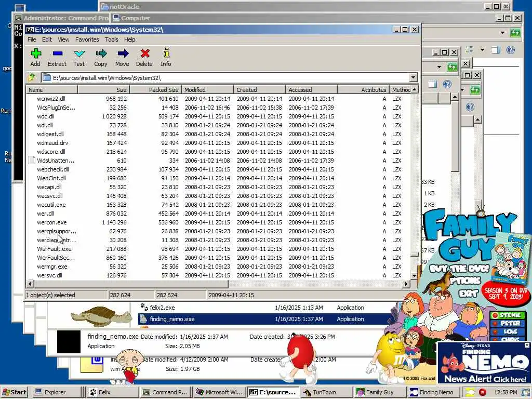This screenshot has width=532, height=399.
Task: Go up one folder level icon
Action: [x=32, y=77]
